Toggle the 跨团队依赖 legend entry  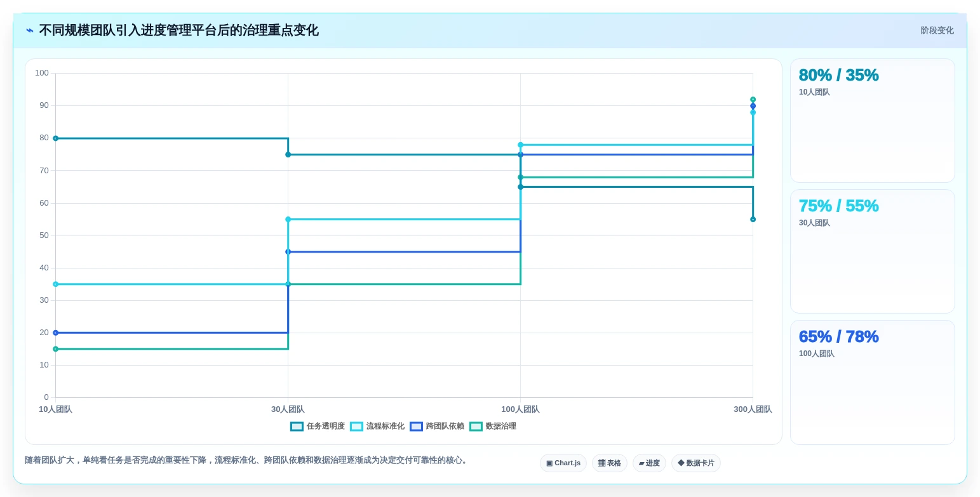point(437,427)
